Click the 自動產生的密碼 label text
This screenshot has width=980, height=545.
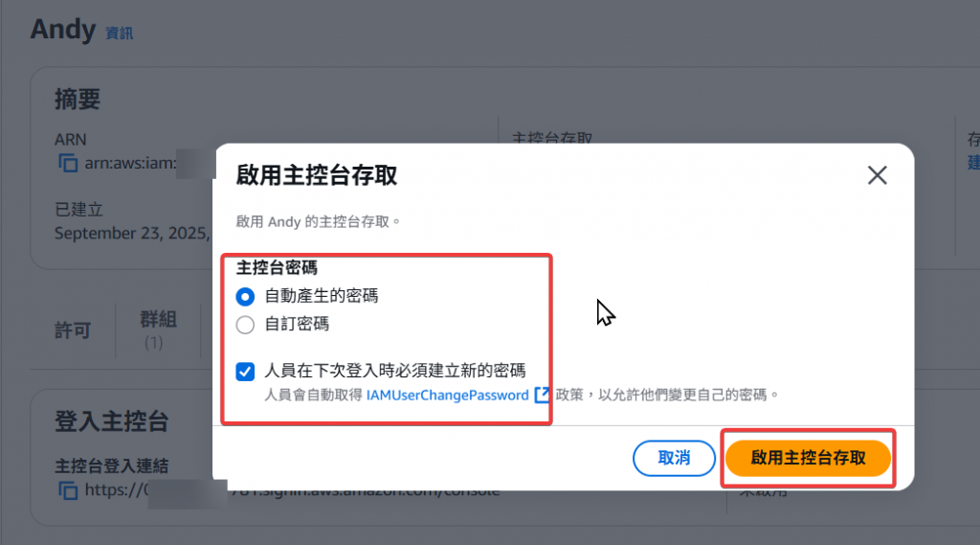pos(322,296)
